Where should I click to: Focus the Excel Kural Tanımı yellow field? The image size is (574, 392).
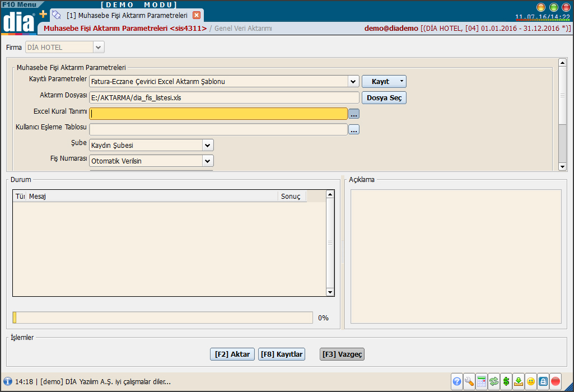[218, 114]
